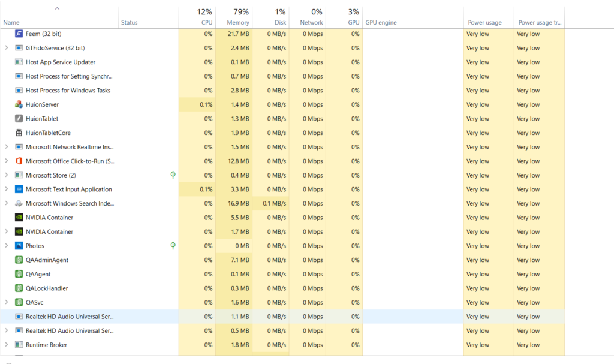Expand the Microsoft Store (2) process group
This screenshot has height=364, width=614.
6,175
